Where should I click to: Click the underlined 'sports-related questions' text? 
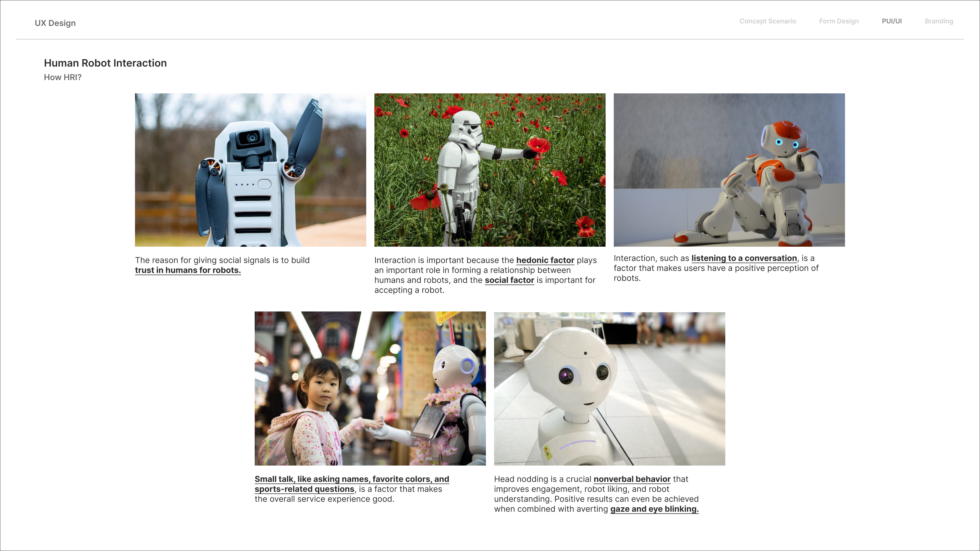click(304, 490)
